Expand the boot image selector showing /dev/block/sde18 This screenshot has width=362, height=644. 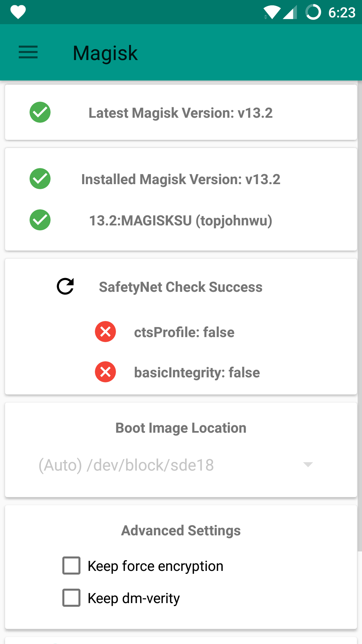(x=181, y=465)
